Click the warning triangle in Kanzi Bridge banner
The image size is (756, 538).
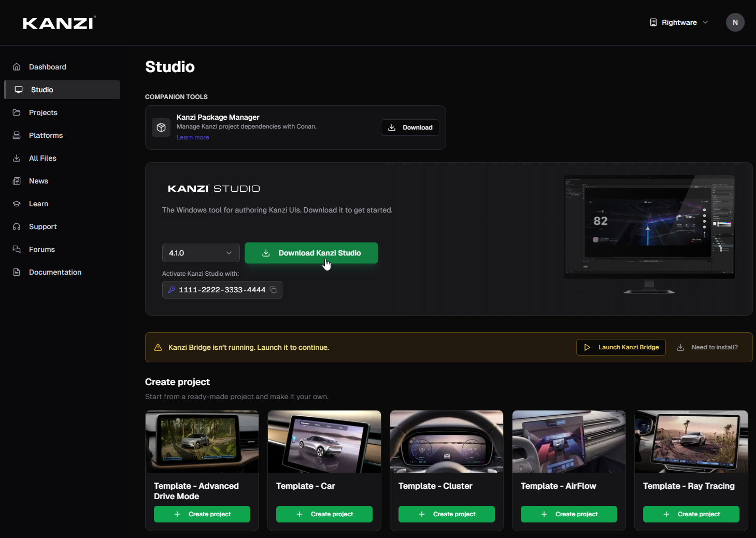[158, 347]
